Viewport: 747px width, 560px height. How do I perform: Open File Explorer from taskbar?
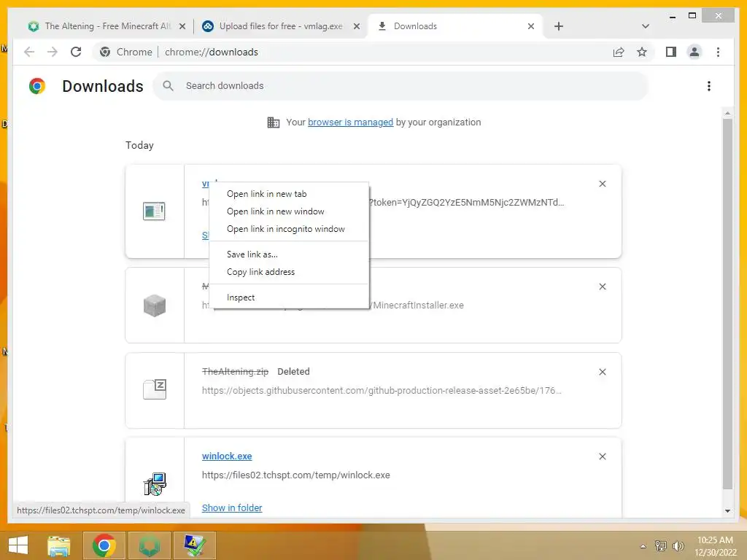pyautogui.click(x=59, y=545)
